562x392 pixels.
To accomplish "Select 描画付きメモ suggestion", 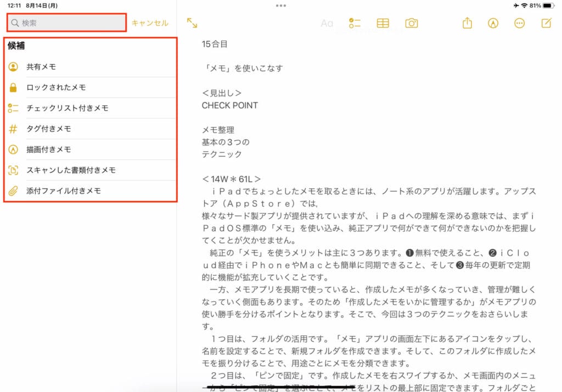I will [x=49, y=149].
